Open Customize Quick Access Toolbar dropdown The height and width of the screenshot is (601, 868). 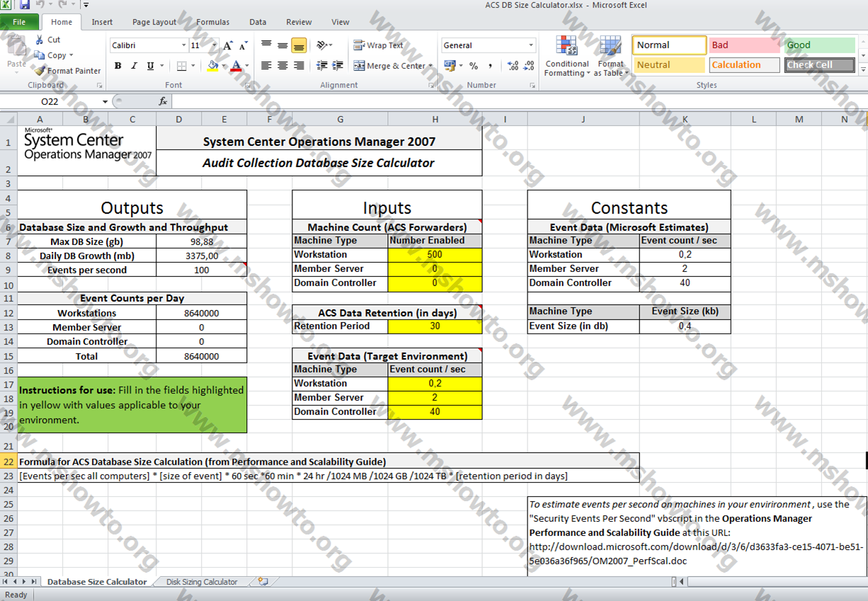coord(86,5)
